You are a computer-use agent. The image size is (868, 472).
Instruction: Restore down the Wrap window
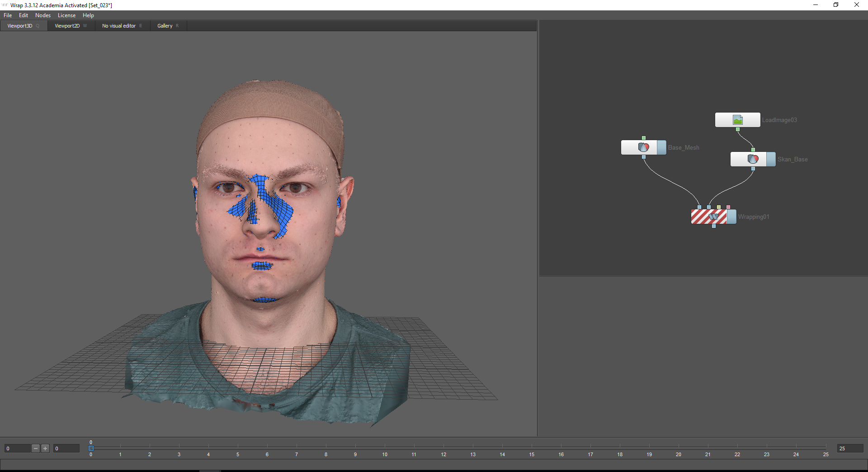pos(836,5)
